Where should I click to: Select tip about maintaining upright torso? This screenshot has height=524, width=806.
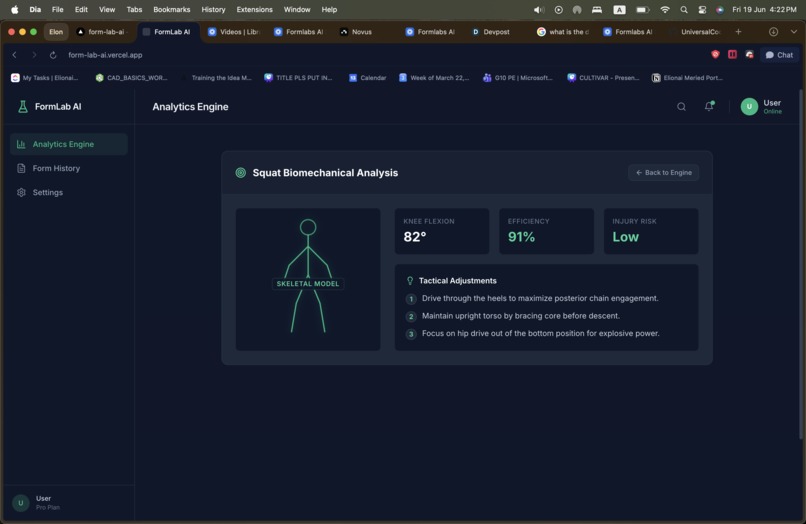tap(520, 316)
